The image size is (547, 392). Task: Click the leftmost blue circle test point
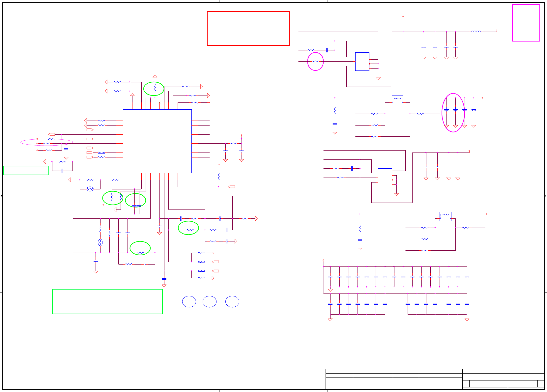point(189,302)
